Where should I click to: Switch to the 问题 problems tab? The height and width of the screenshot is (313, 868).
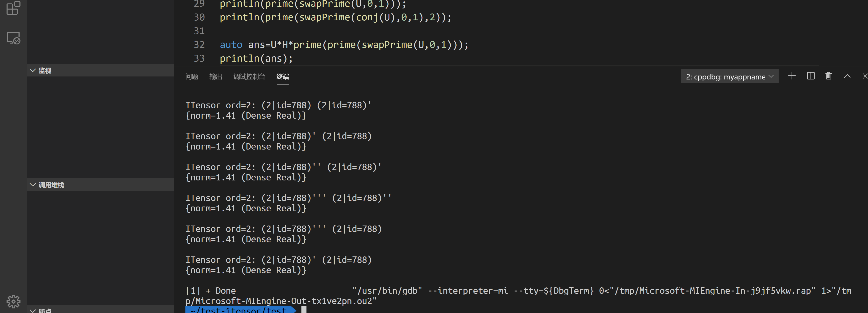pos(191,77)
